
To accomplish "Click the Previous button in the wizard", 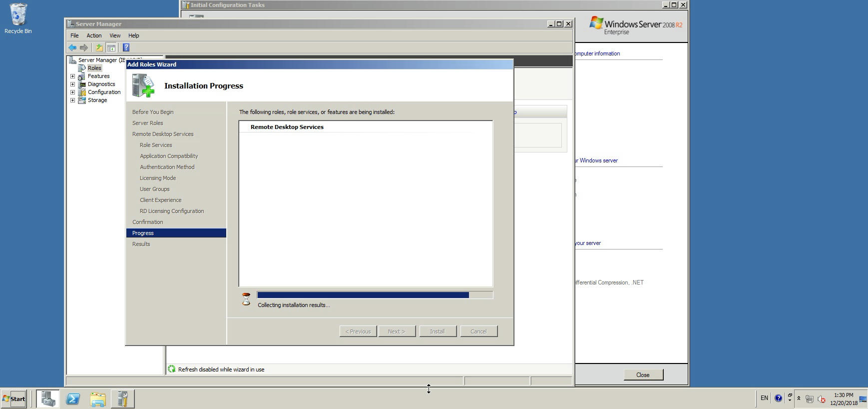I will pos(358,331).
